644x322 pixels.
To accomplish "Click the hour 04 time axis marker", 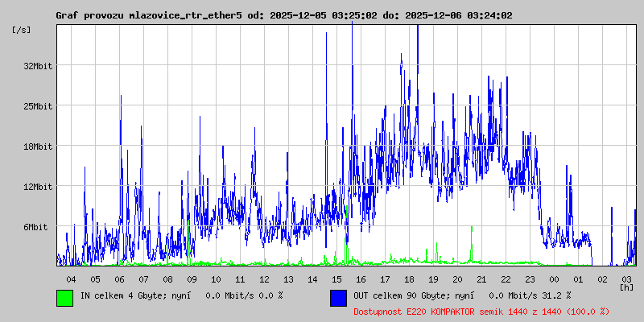I will 71,279.
